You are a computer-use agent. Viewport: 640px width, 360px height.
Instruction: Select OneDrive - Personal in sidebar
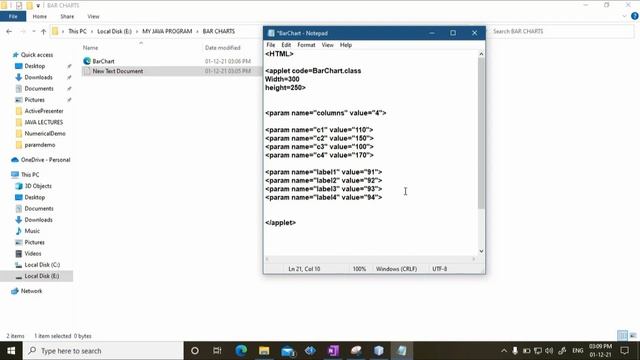pyautogui.click(x=45, y=160)
